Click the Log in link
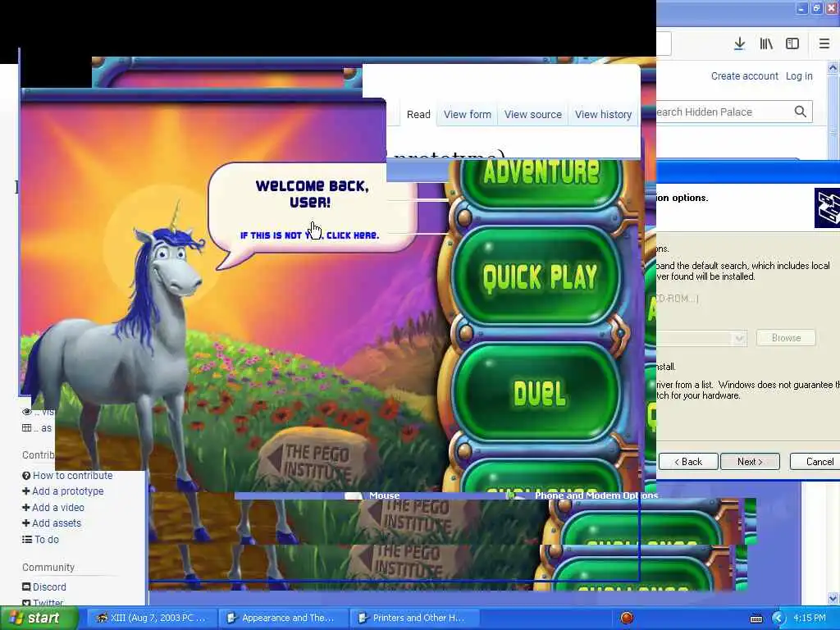Screen dimensions: 840x630 (799, 76)
